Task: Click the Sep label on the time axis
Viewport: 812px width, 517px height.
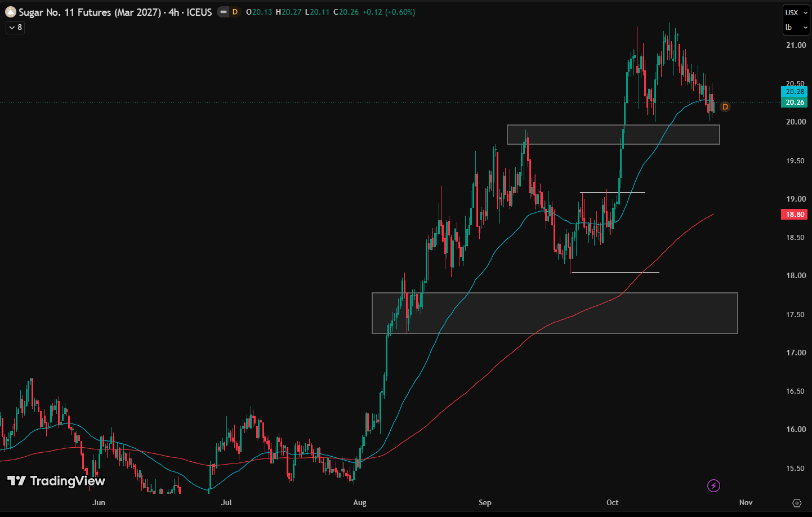Action: (485, 502)
